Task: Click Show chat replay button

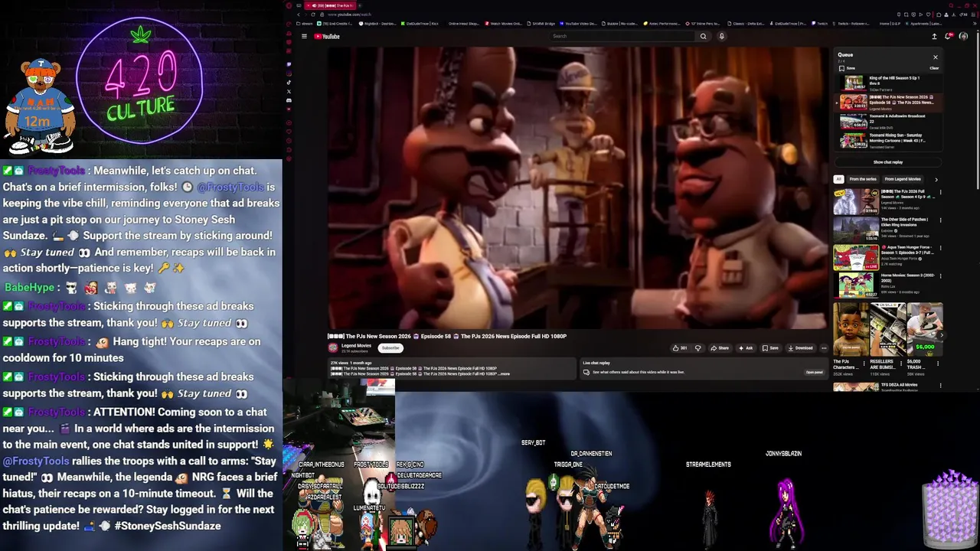Action: click(888, 162)
